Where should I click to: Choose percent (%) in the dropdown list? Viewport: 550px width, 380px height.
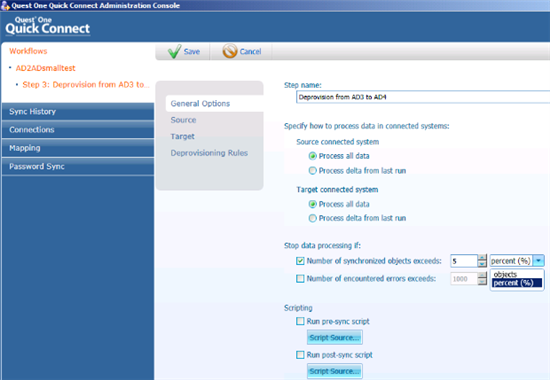point(517,283)
